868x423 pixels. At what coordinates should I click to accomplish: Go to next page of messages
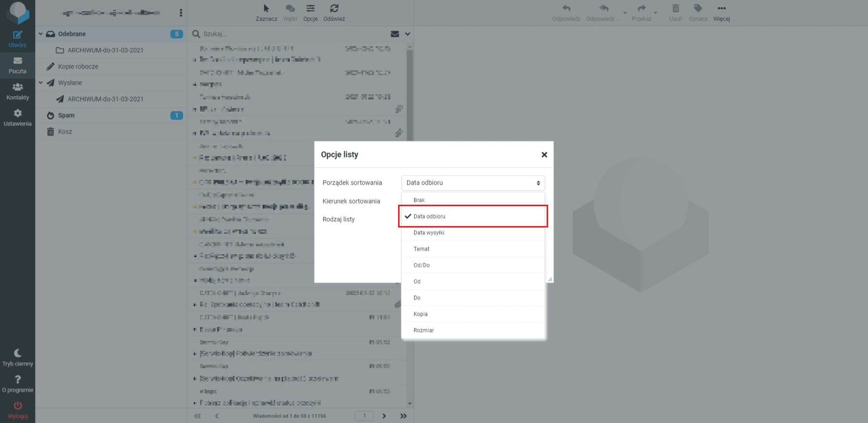[x=384, y=416]
